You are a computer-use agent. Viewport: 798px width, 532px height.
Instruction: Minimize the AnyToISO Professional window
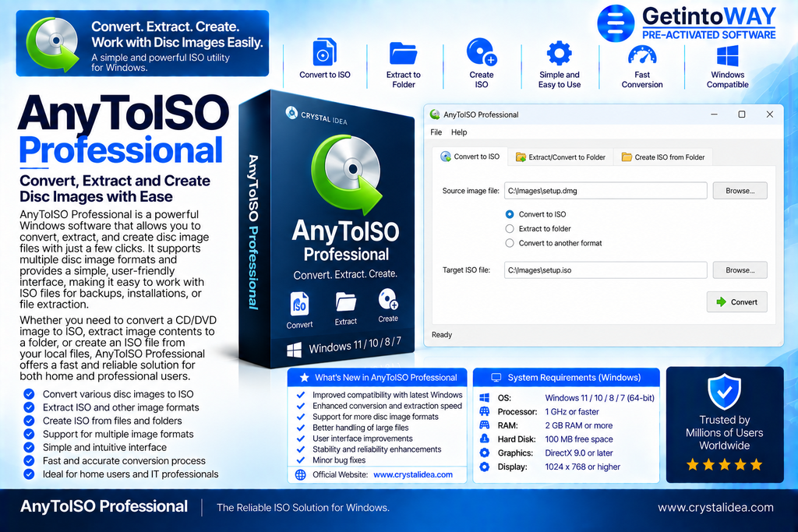714,115
